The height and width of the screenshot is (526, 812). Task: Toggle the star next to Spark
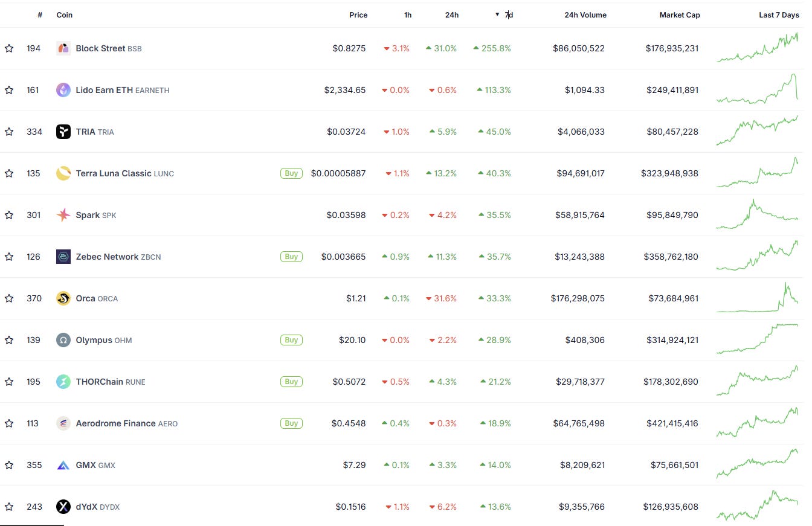[x=9, y=215]
